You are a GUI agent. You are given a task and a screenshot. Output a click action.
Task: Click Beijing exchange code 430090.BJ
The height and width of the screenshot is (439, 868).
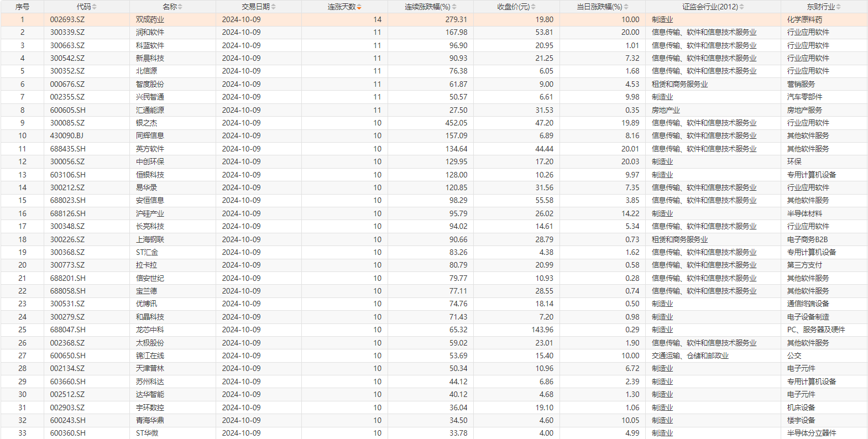click(67, 135)
